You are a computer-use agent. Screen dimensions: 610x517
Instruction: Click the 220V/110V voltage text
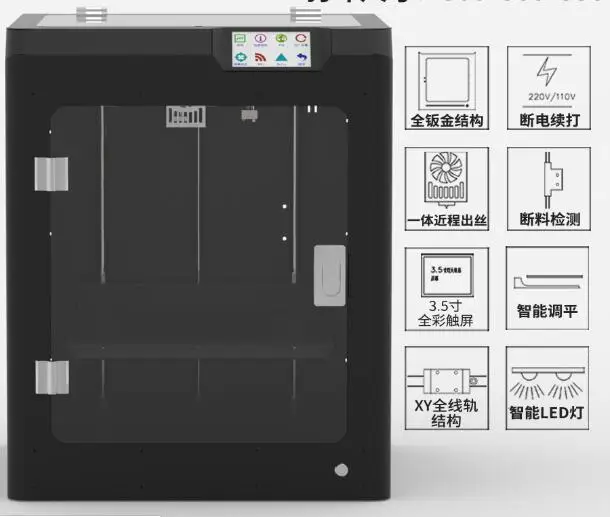[x=552, y=96]
